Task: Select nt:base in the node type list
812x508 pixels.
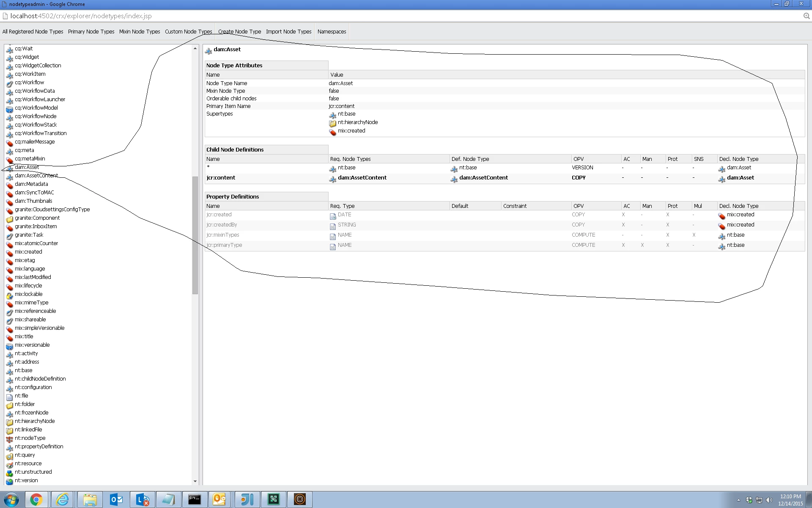Action: (x=24, y=370)
